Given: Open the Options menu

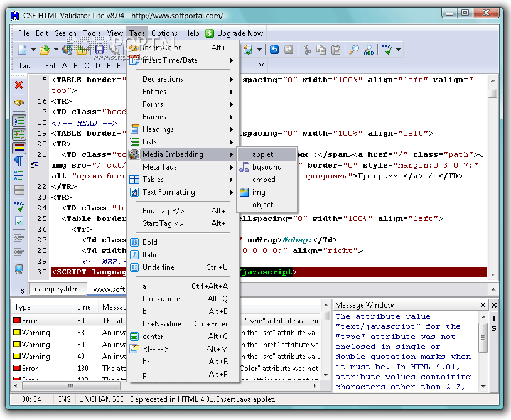Looking at the screenshot, I should click(164, 33).
